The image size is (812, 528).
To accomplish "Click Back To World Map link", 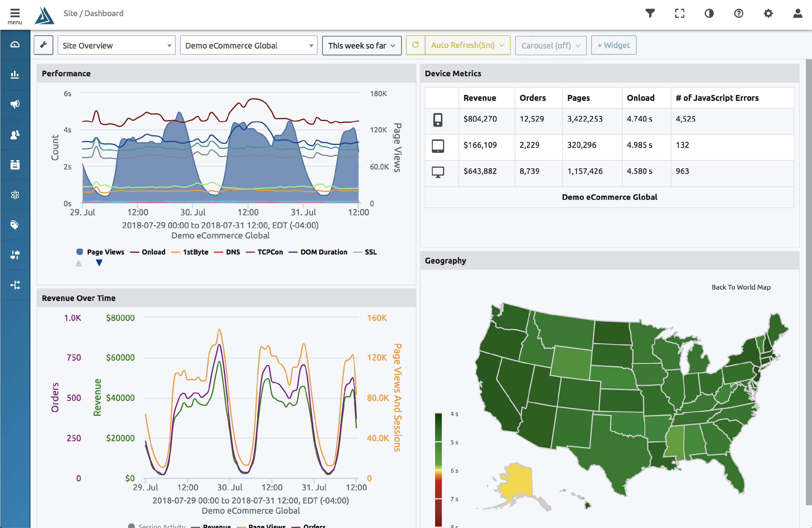I will tap(741, 287).
